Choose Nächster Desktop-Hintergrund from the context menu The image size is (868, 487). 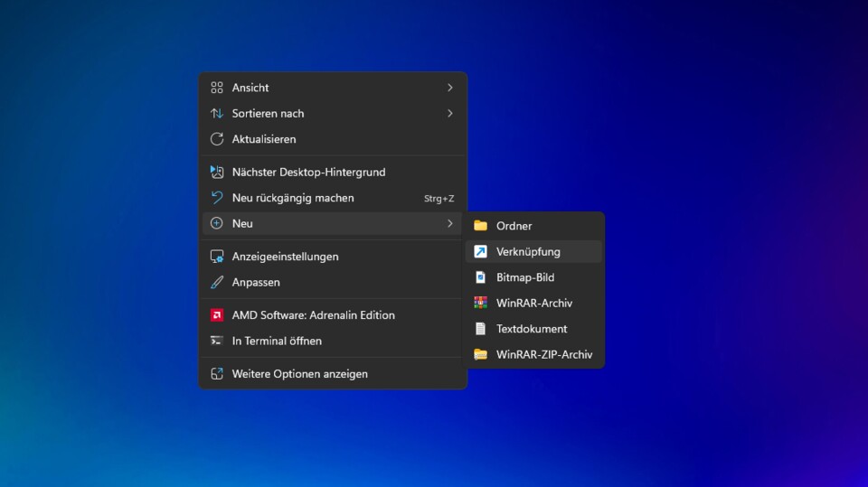(308, 172)
